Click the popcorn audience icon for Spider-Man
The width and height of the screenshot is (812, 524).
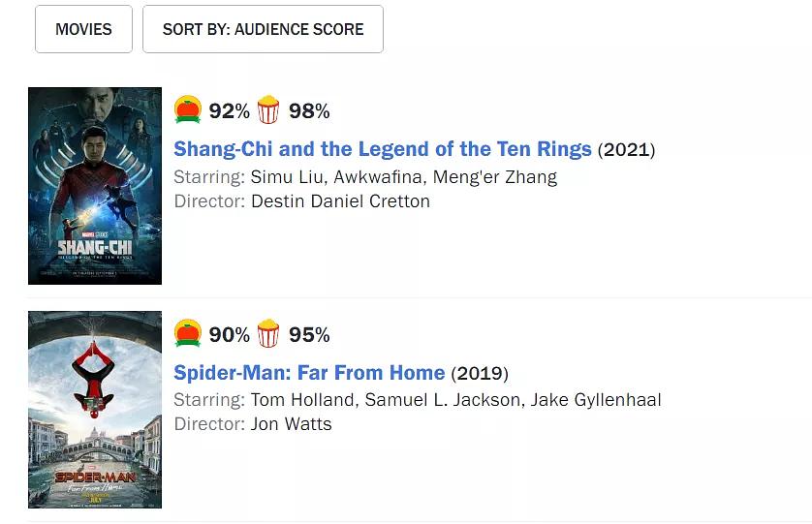tap(268, 334)
